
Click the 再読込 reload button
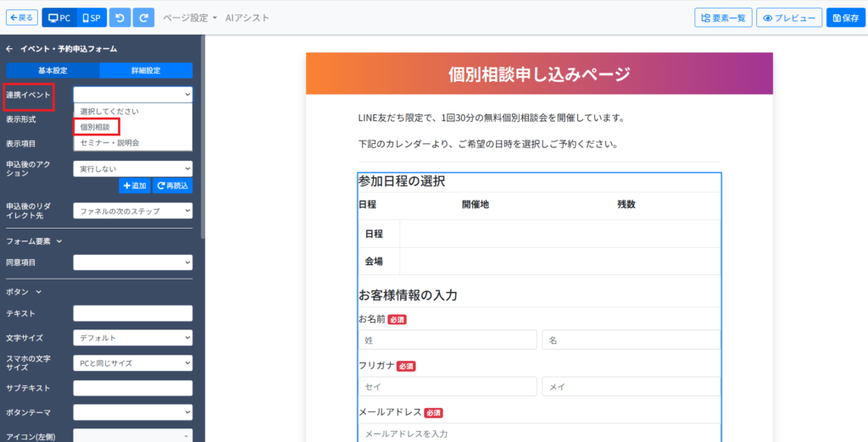pos(172,185)
